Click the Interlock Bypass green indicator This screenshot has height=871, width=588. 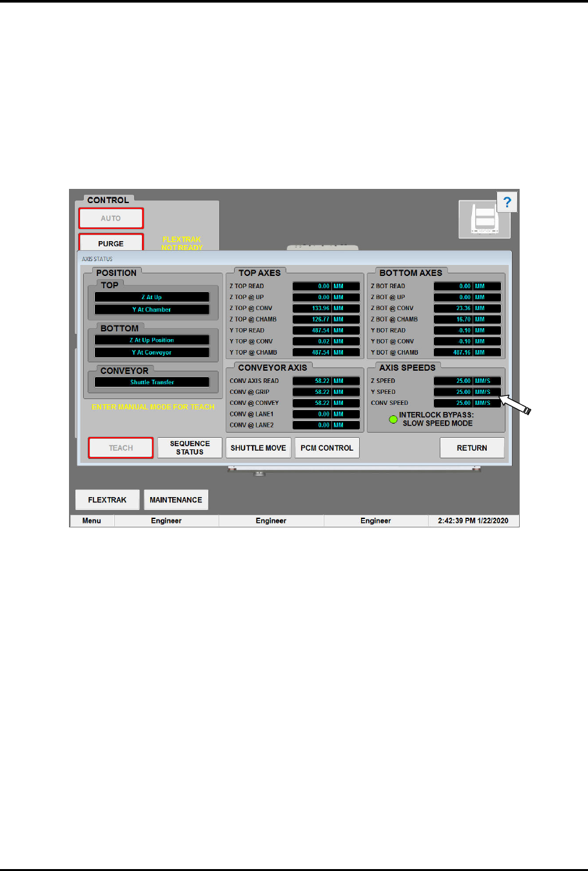click(393, 419)
